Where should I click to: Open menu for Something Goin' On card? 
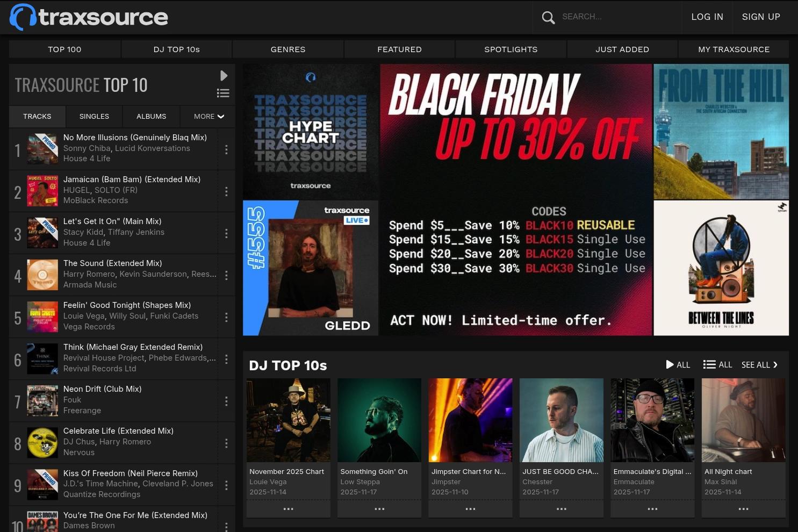point(379,509)
